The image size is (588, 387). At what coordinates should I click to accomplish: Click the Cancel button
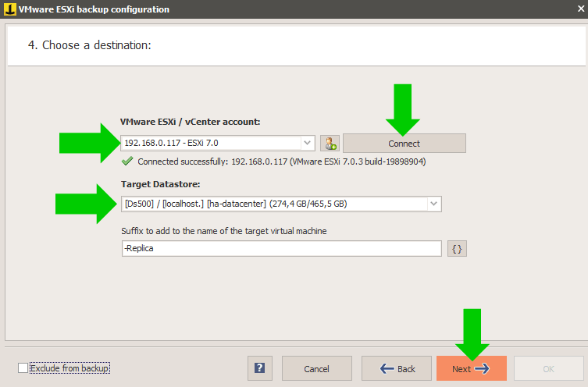coord(316,368)
